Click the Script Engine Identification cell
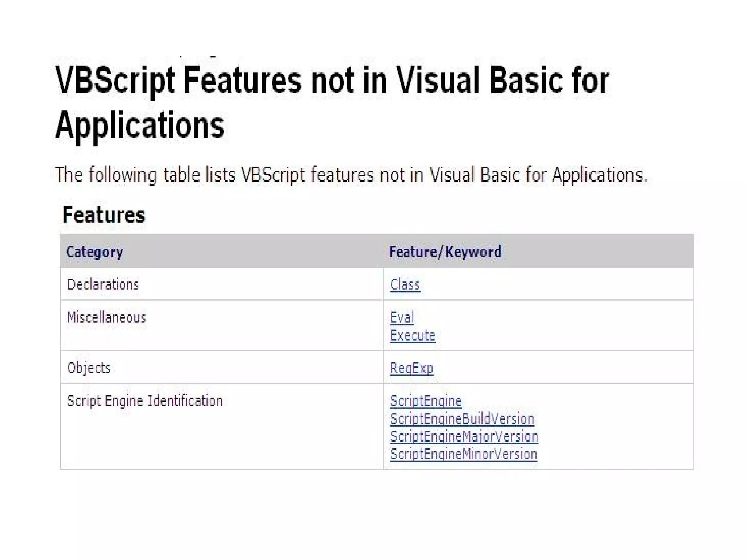Viewport: 747px width, 560px height. tap(145, 401)
